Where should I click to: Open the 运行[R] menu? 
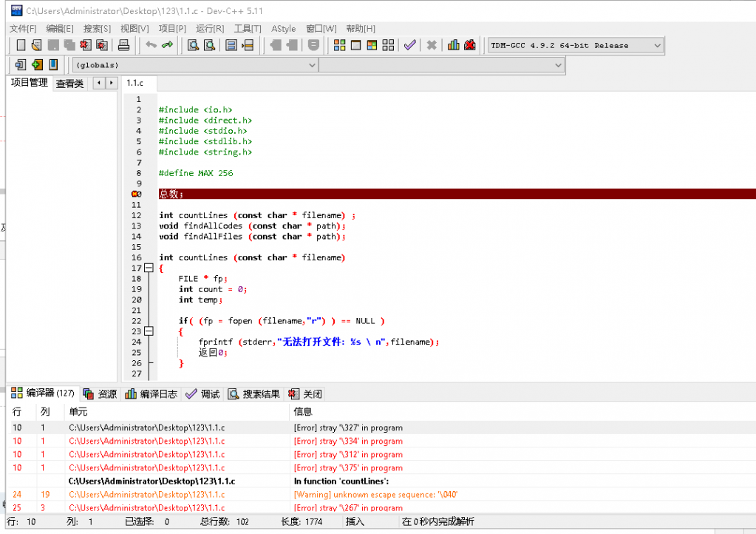tap(210, 28)
